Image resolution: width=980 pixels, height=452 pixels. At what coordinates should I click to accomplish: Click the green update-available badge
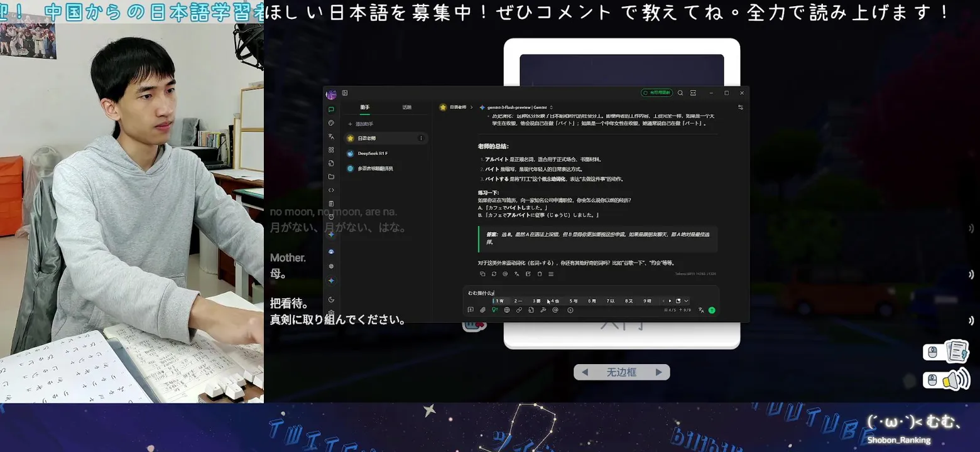tap(656, 93)
